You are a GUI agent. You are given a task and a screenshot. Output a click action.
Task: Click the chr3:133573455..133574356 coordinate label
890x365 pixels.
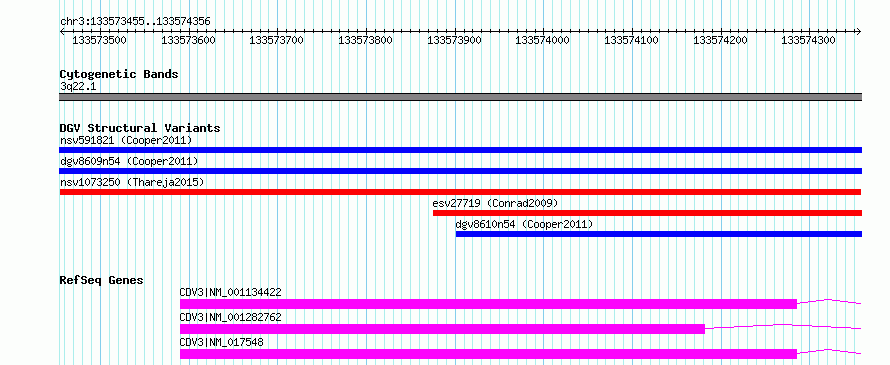coord(135,22)
